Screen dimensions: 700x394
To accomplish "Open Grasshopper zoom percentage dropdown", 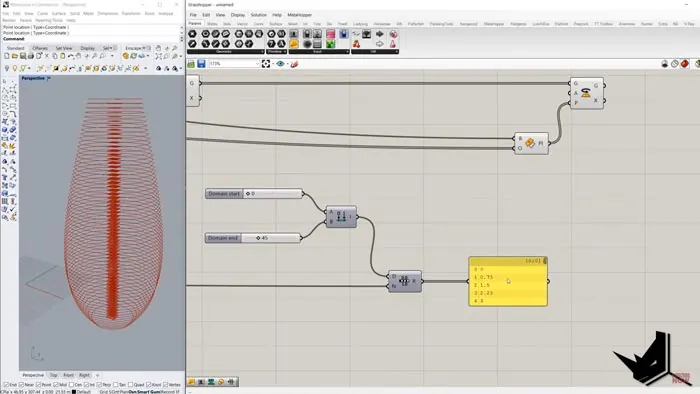I will coord(257,64).
